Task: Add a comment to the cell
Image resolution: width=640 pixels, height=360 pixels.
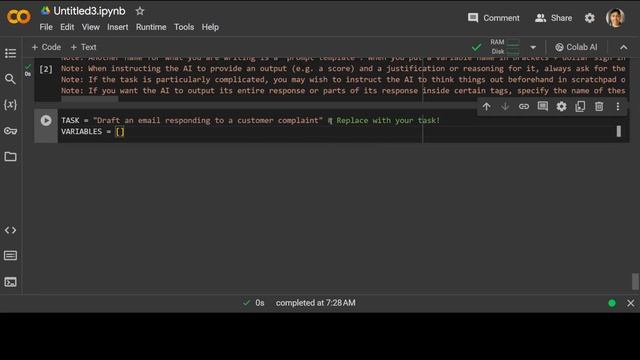Action: pyautogui.click(x=542, y=107)
